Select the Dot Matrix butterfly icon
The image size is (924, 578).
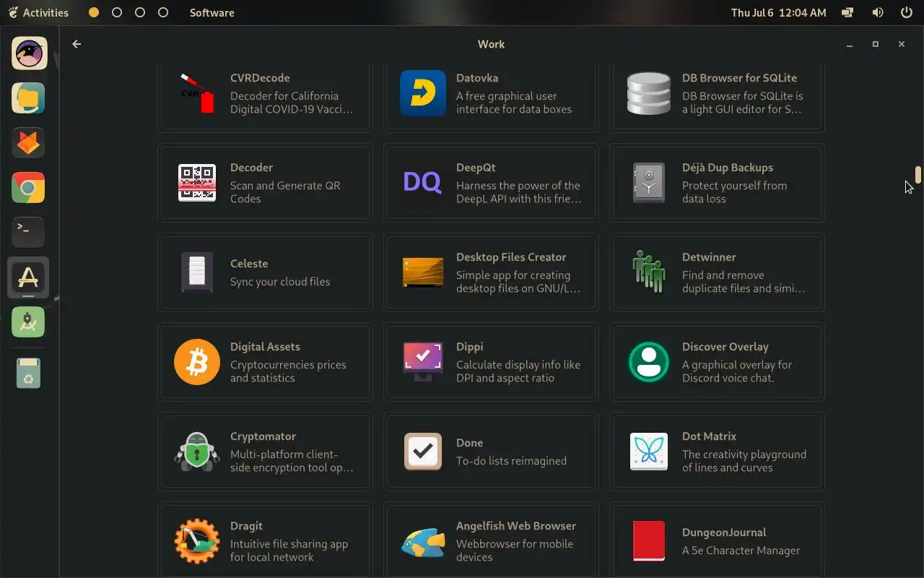coord(649,452)
